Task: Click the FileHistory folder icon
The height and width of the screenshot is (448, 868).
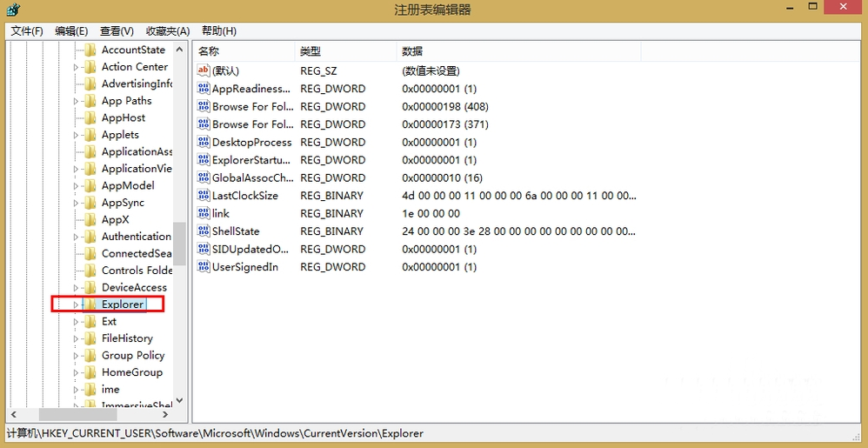Action: click(90, 338)
